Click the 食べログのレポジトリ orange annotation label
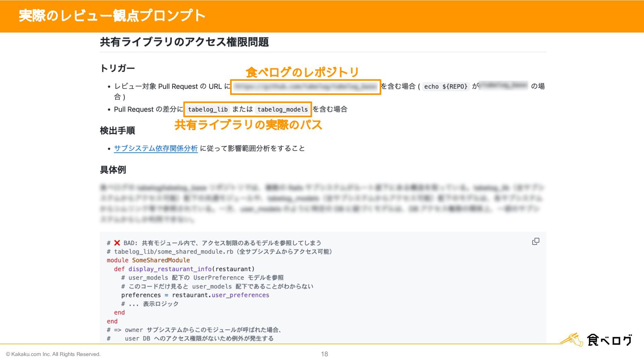Image resolution: width=644 pixels, height=362 pixels. [302, 72]
